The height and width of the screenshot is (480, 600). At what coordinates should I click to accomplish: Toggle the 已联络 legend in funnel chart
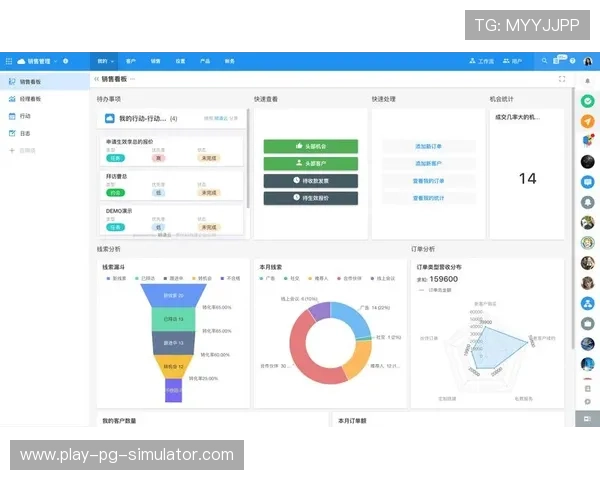click(x=147, y=279)
